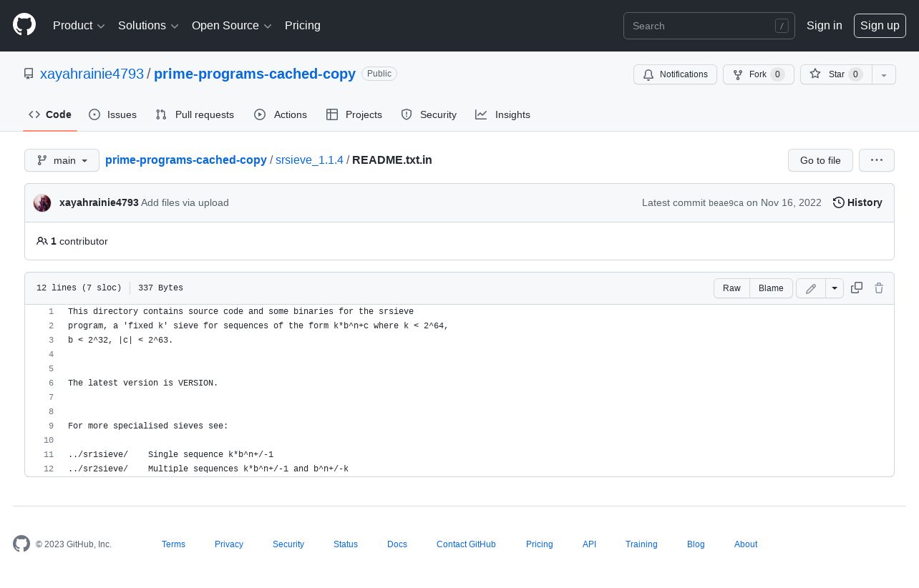Open the Blame view
919x588 pixels.
[x=771, y=288]
